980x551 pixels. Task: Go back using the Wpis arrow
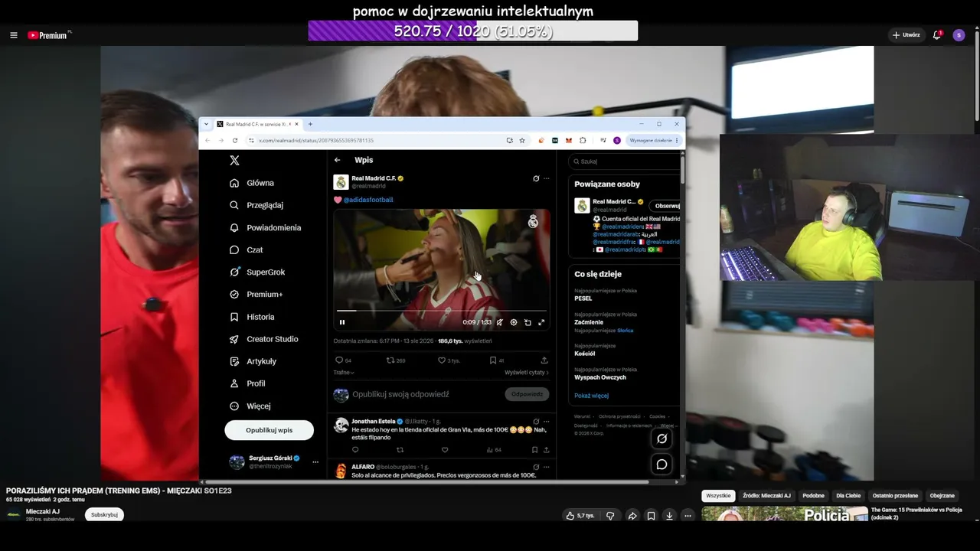pyautogui.click(x=337, y=160)
